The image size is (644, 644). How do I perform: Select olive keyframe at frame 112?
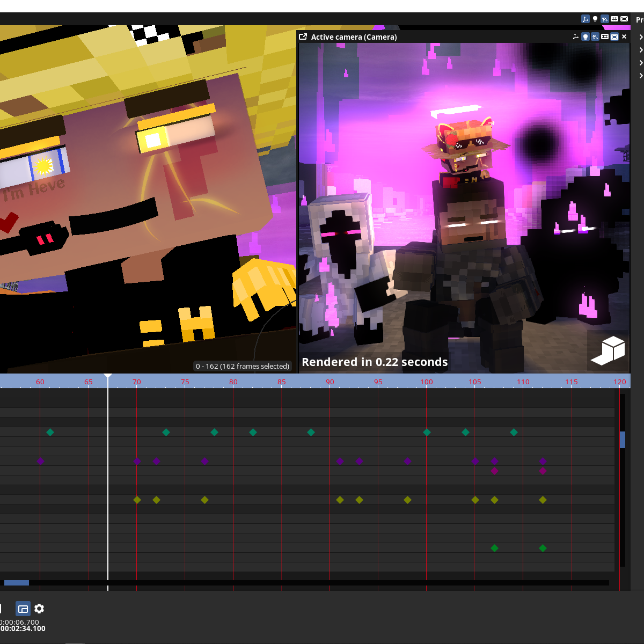[543, 500]
